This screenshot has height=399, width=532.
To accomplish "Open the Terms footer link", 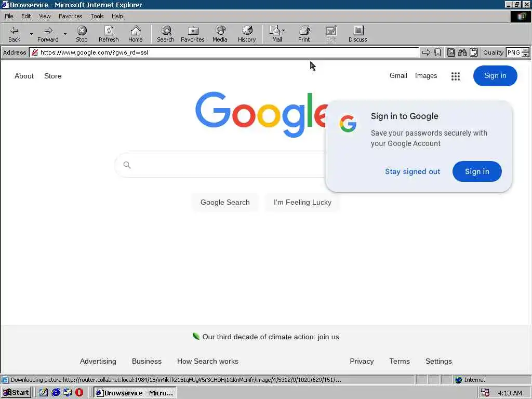I will coord(400,361).
